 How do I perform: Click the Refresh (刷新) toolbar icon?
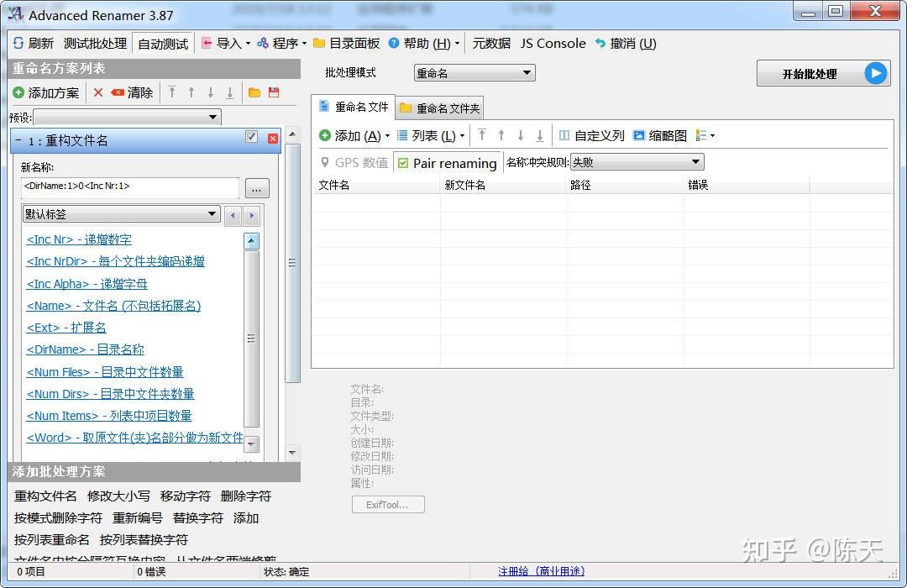click(x=18, y=44)
